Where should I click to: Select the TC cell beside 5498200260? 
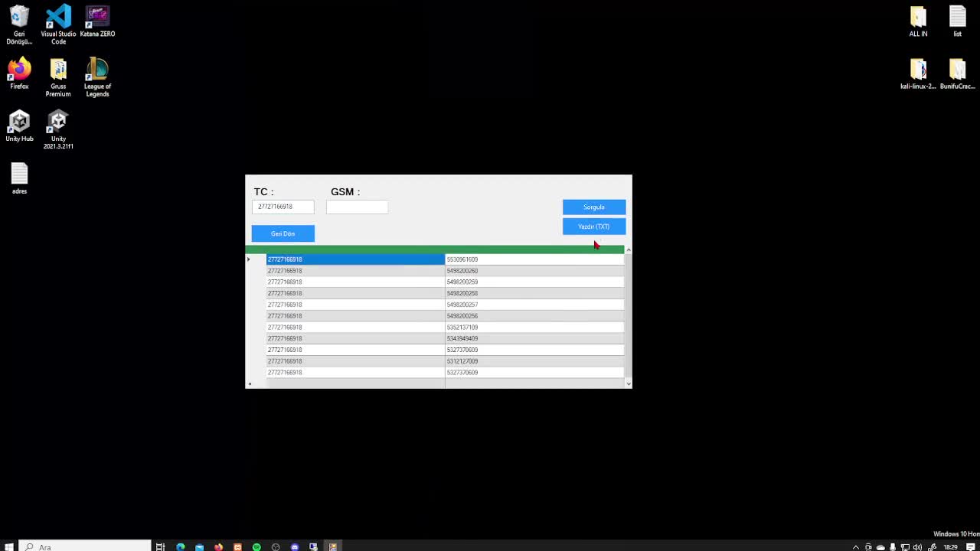tap(355, 271)
